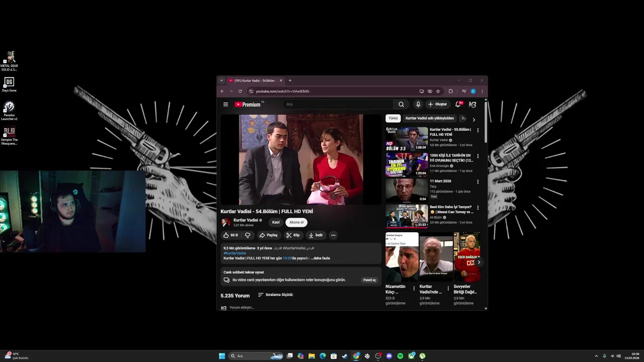Open File Explorer from the taskbar
The image size is (644, 362).
311,356
